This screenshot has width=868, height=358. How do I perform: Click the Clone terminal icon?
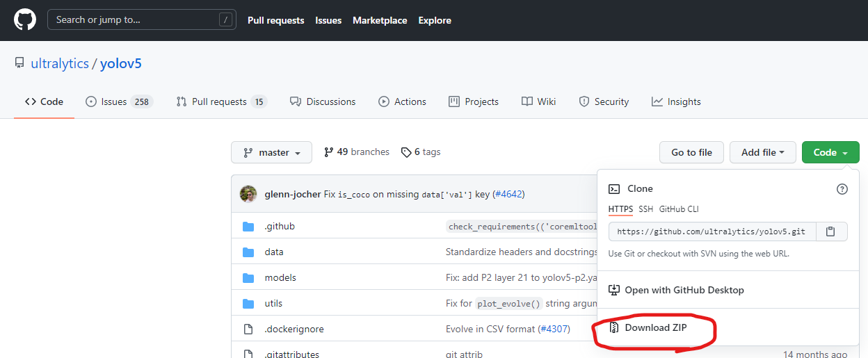[x=614, y=188]
